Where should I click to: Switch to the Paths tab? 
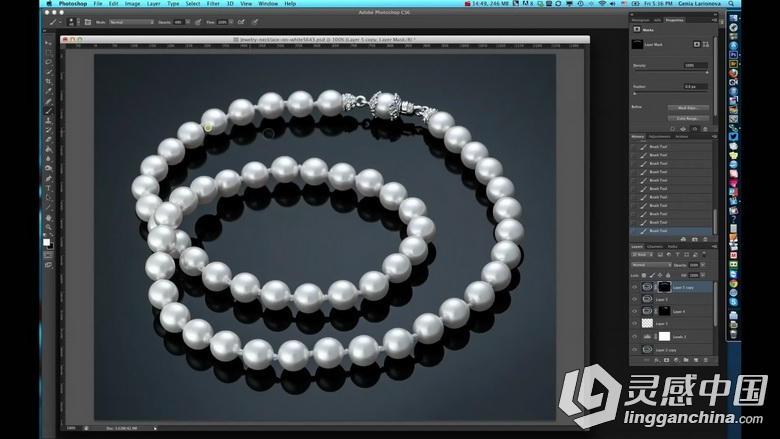click(x=673, y=247)
